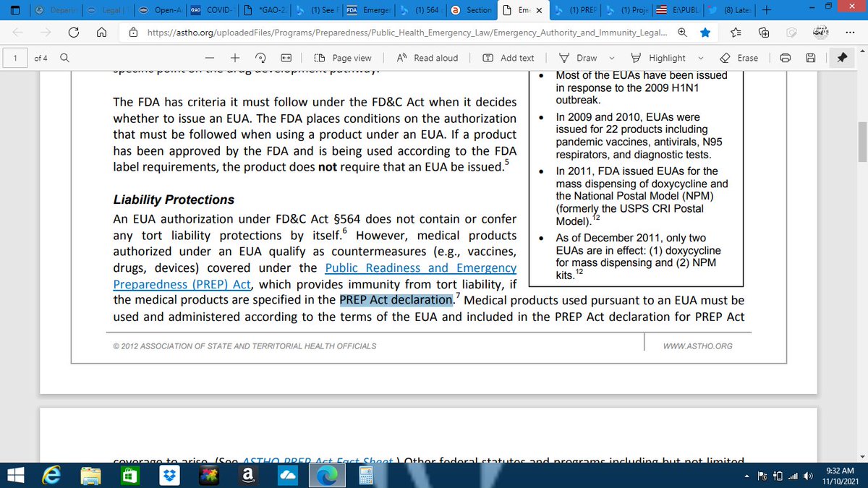Open the Windows Start menu
Viewport: 868px width, 488px height.
click(x=17, y=475)
